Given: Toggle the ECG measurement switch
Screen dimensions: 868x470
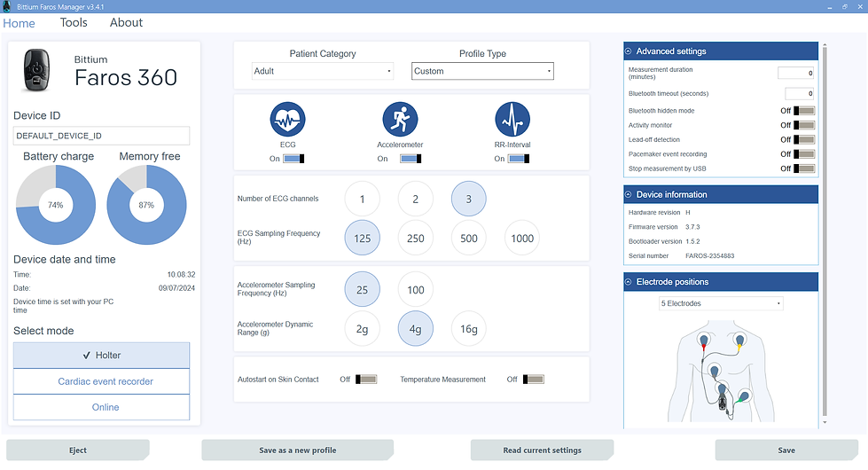Looking at the screenshot, I should 293,159.
